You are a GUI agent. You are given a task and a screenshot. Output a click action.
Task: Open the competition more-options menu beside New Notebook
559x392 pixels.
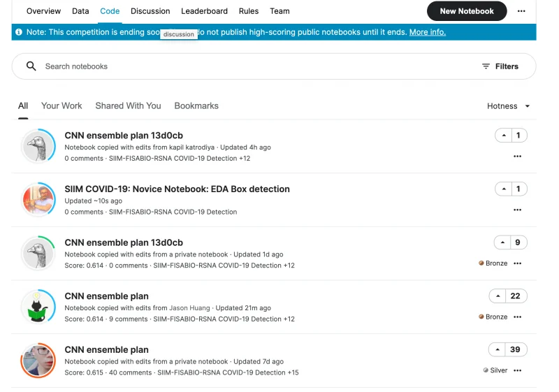pos(521,11)
